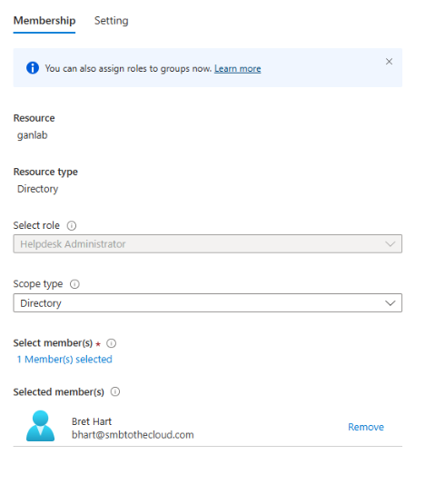This screenshot has width=425, height=504.
Task: Click the Bret Hart member name
Action: tap(92, 421)
